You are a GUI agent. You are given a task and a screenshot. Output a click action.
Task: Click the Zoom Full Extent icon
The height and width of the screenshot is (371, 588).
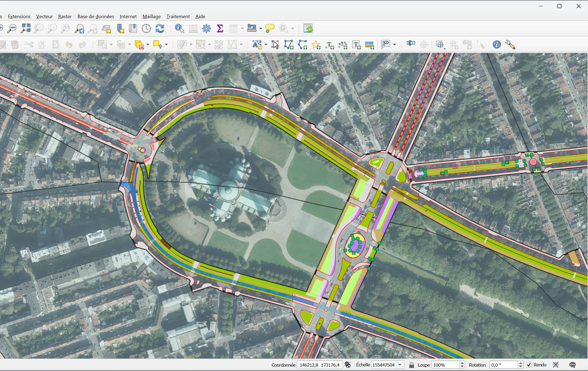click(x=26, y=28)
